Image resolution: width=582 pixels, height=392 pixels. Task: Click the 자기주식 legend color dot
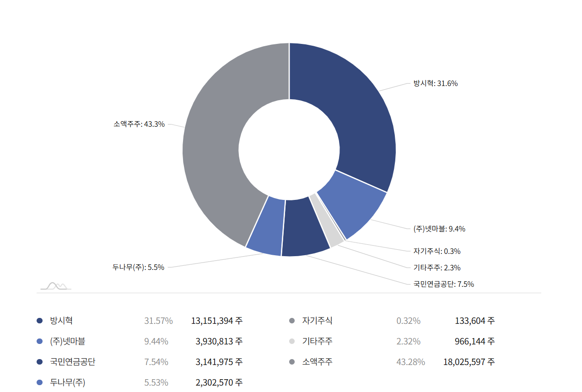pyautogui.click(x=292, y=321)
